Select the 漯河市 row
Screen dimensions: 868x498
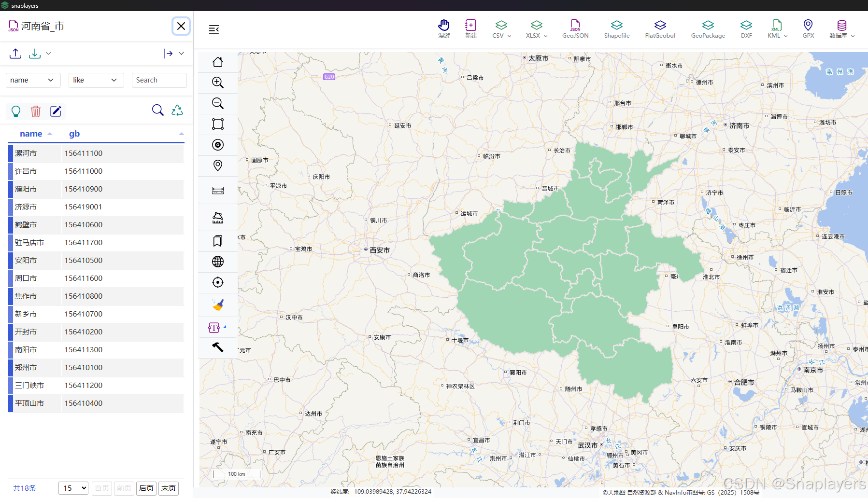(x=96, y=153)
